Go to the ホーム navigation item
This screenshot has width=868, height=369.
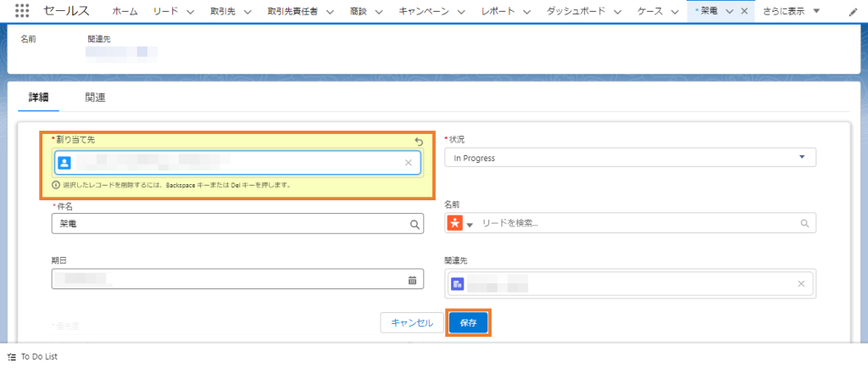tap(125, 12)
